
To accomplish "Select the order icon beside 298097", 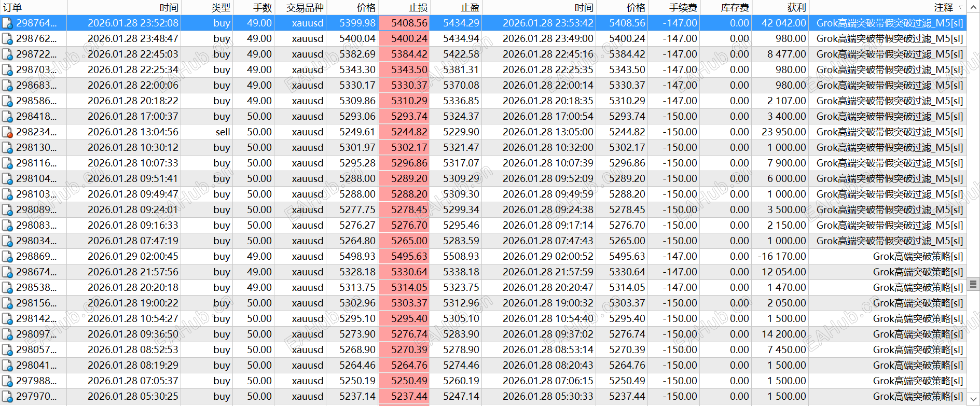I will [7, 334].
